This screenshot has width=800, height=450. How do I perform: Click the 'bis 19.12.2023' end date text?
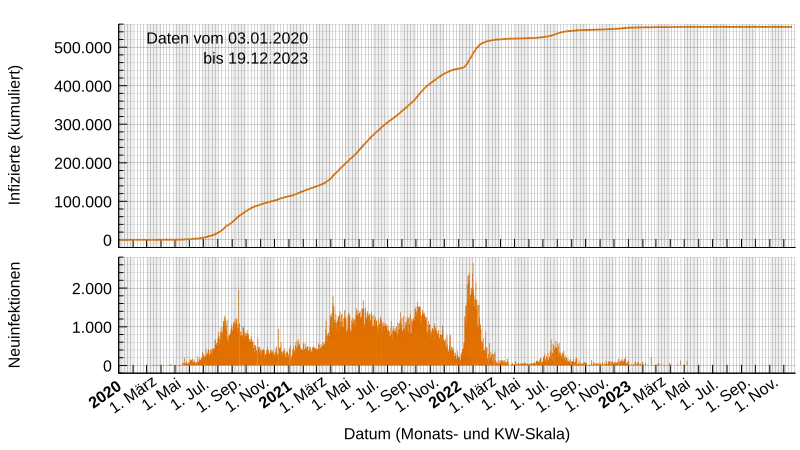(x=255, y=59)
